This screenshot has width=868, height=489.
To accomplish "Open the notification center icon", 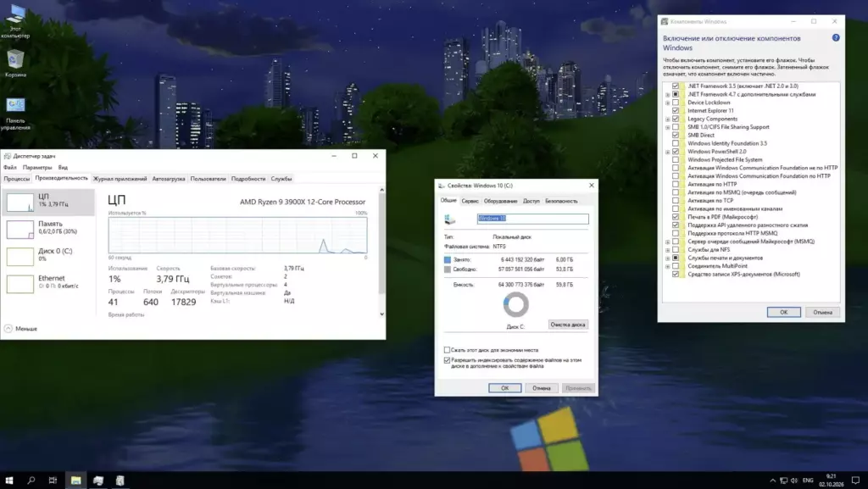I will click(856, 481).
